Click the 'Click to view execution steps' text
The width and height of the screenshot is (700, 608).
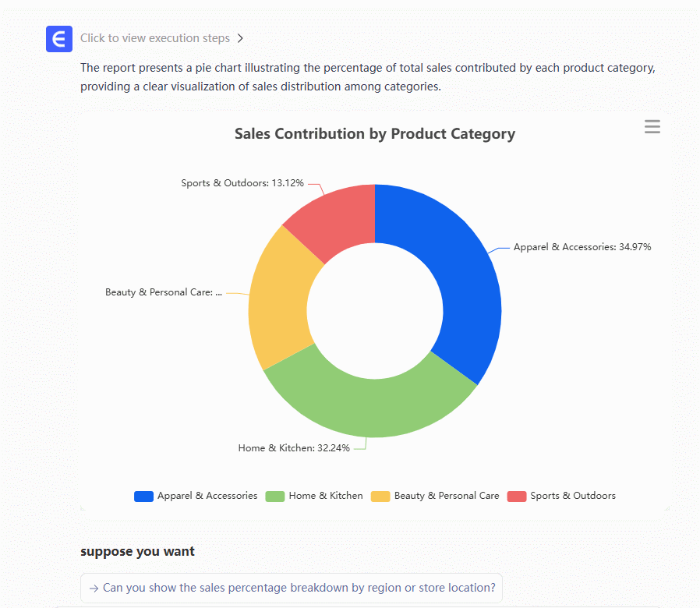pyautogui.click(x=155, y=38)
